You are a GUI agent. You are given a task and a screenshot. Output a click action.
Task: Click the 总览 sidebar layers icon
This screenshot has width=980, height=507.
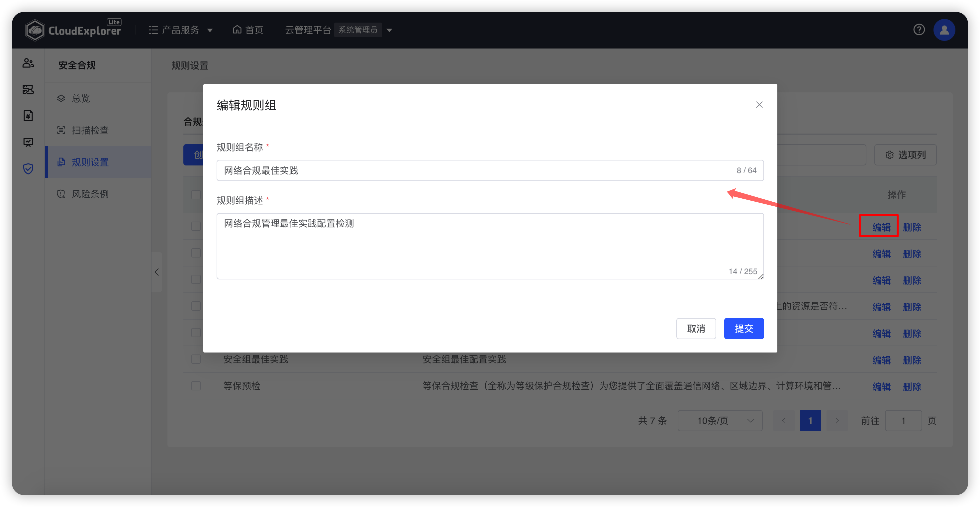(x=61, y=98)
